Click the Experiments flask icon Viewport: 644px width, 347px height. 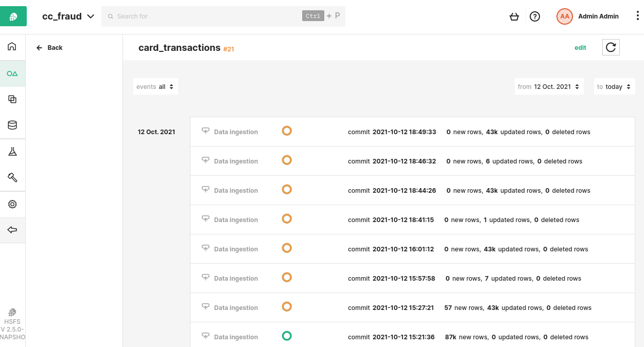coord(12,151)
